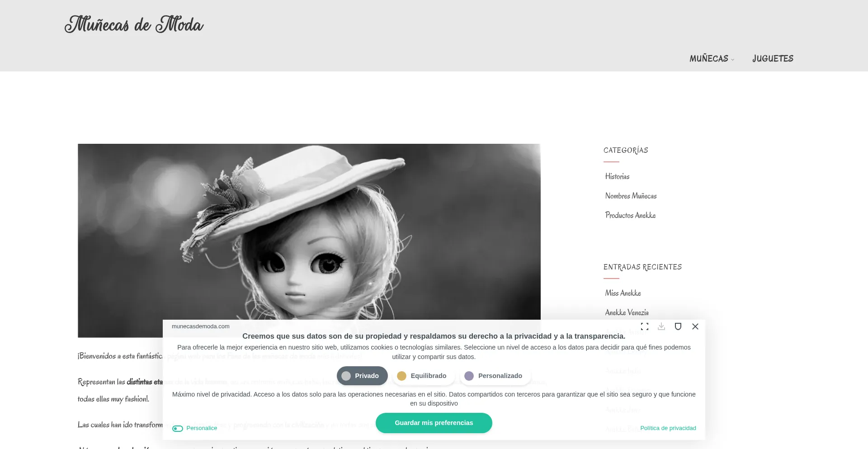
Task: Open the Anekke Venezia recent entry
Action: [627, 312]
